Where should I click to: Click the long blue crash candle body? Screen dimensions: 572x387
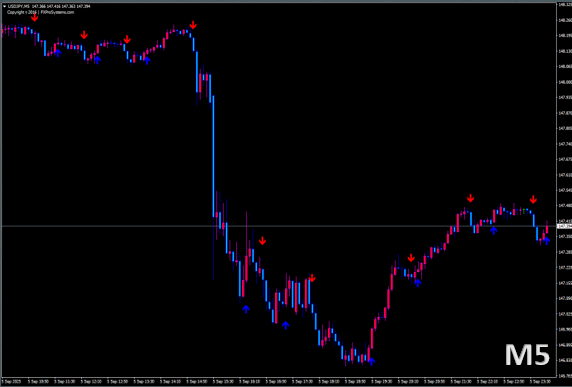pos(213,156)
